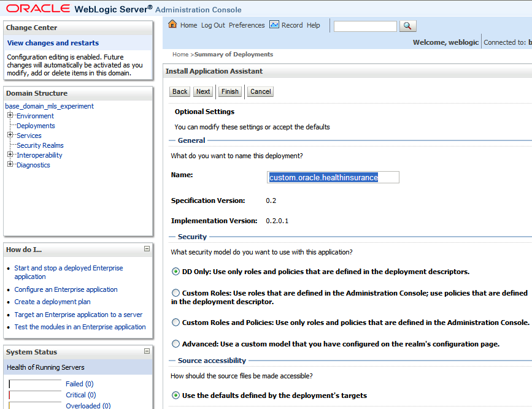532x409 pixels.
Task: Click the console search text box
Action: point(365,26)
